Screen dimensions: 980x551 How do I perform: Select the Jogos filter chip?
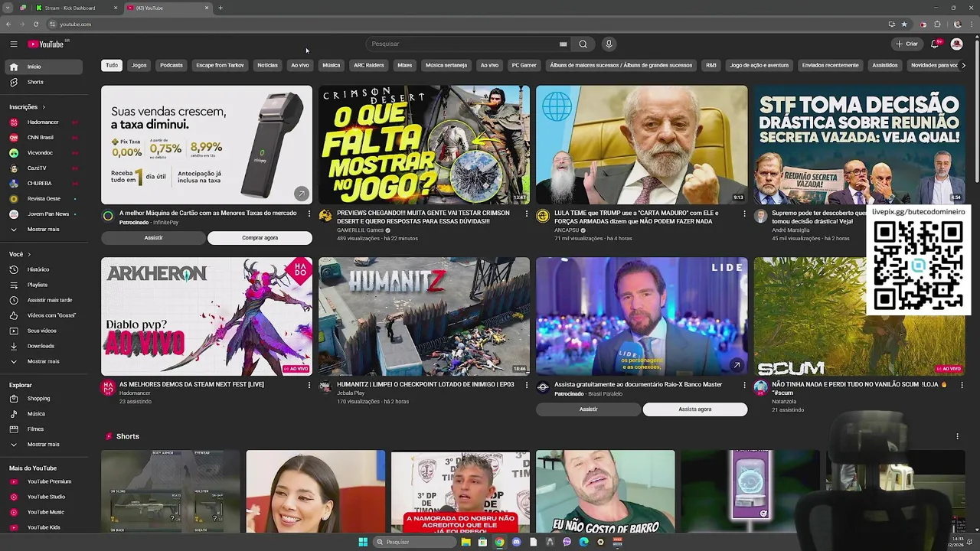(139, 65)
